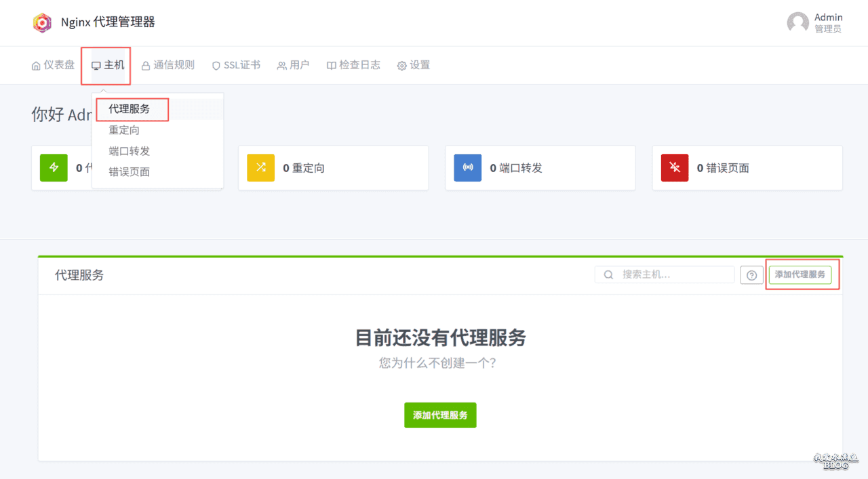Open the 设置 settings tab
Viewport: 868px width, 479px height.
point(414,66)
